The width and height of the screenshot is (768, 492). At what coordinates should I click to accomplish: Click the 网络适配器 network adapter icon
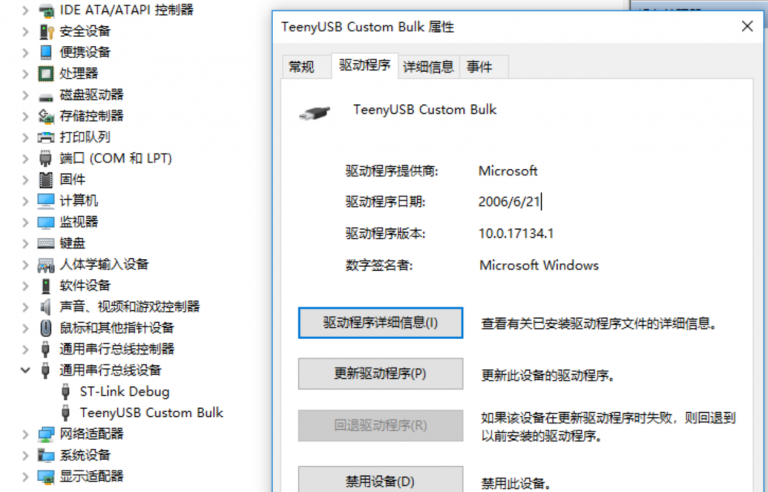pyautogui.click(x=46, y=434)
